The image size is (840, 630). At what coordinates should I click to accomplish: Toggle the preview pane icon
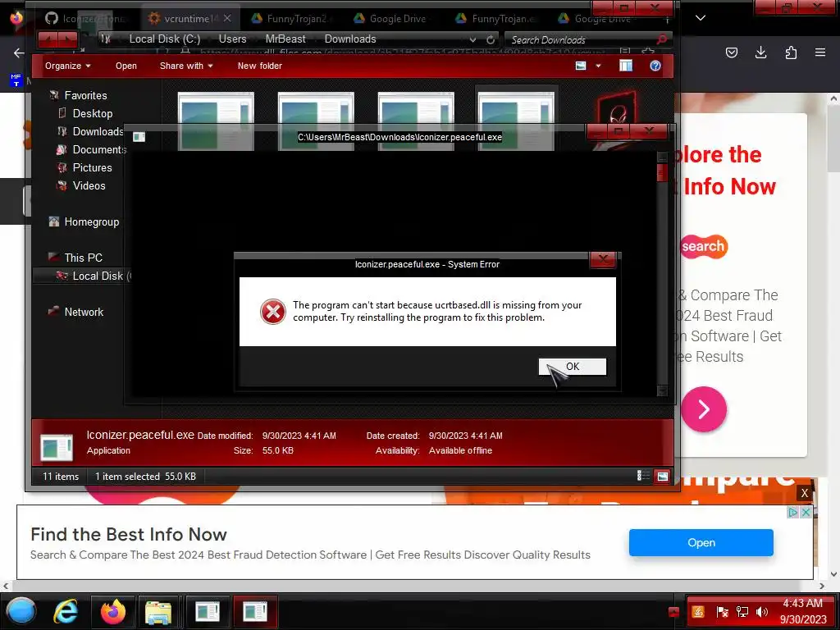click(x=626, y=66)
